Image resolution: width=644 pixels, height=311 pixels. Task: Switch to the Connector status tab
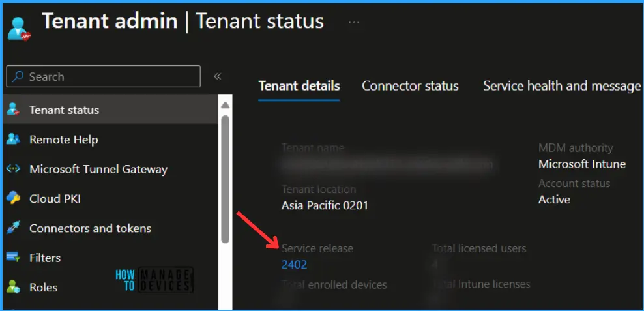tap(410, 86)
